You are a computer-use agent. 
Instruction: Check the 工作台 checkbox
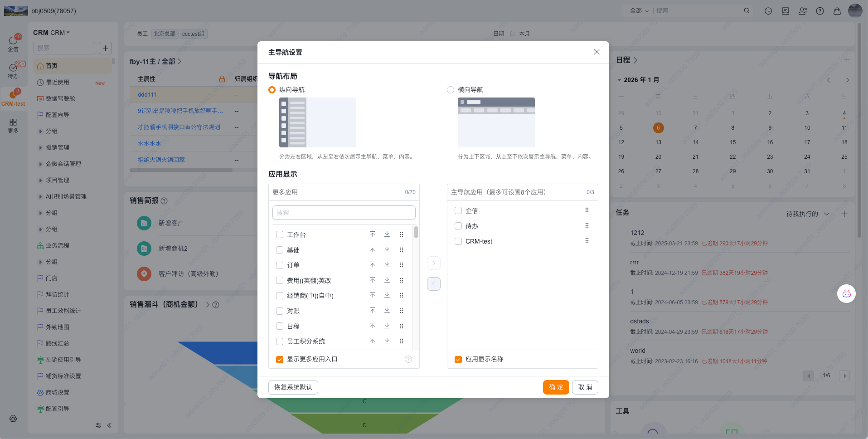pyautogui.click(x=280, y=234)
